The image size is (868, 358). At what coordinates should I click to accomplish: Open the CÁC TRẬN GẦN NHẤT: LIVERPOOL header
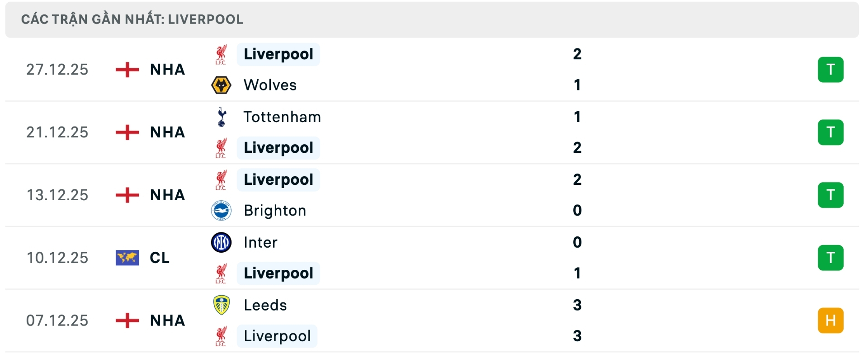coord(132,19)
